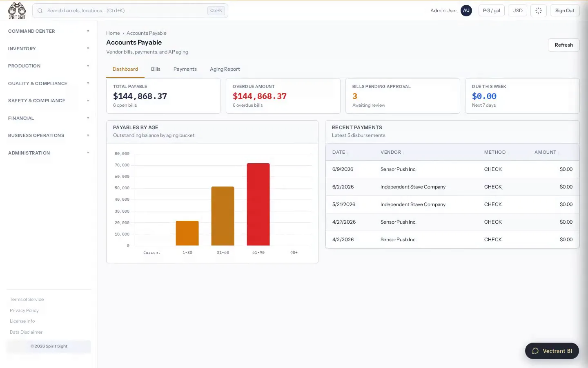Open the Vectrant BI assistant
This screenshot has height=368, width=588.
pos(552,351)
